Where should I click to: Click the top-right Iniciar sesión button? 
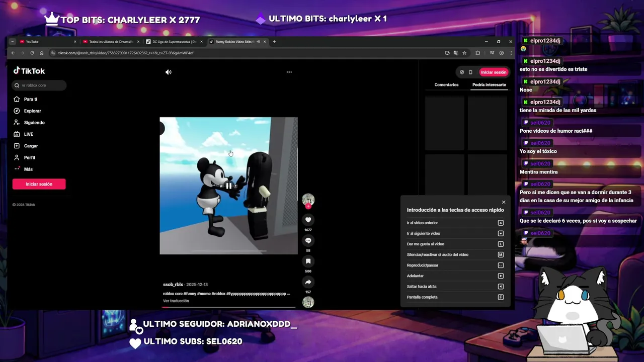pyautogui.click(x=493, y=72)
